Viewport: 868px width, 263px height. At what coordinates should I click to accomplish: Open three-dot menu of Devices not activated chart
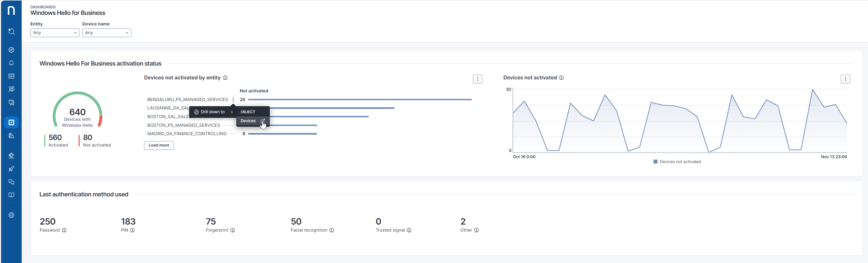click(x=845, y=79)
